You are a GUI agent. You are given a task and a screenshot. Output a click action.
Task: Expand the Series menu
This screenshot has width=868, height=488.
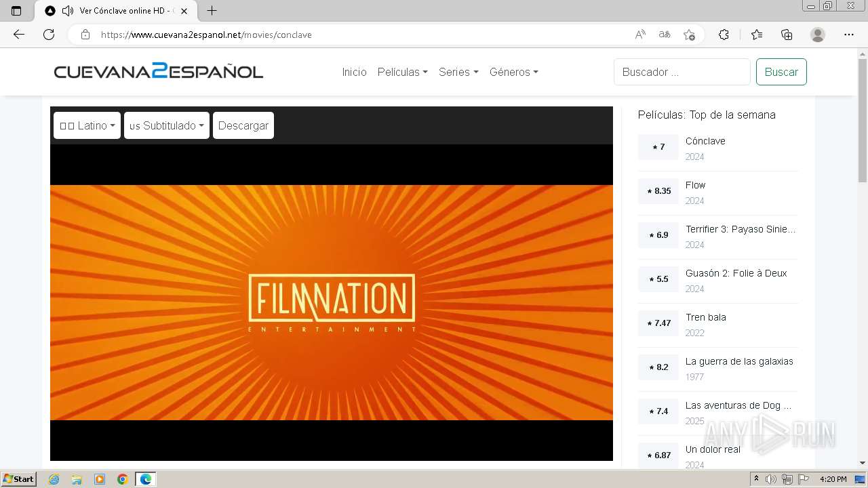458,72
